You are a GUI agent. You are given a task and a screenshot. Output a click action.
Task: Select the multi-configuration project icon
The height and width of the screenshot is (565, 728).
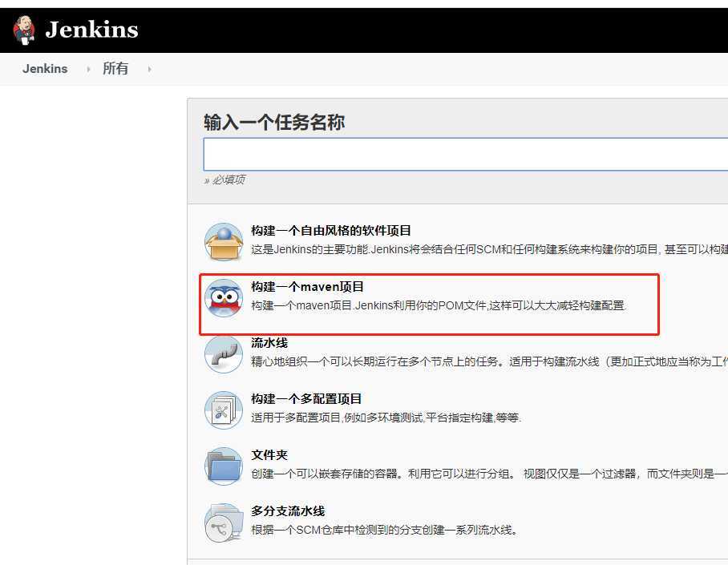[224, 410]
